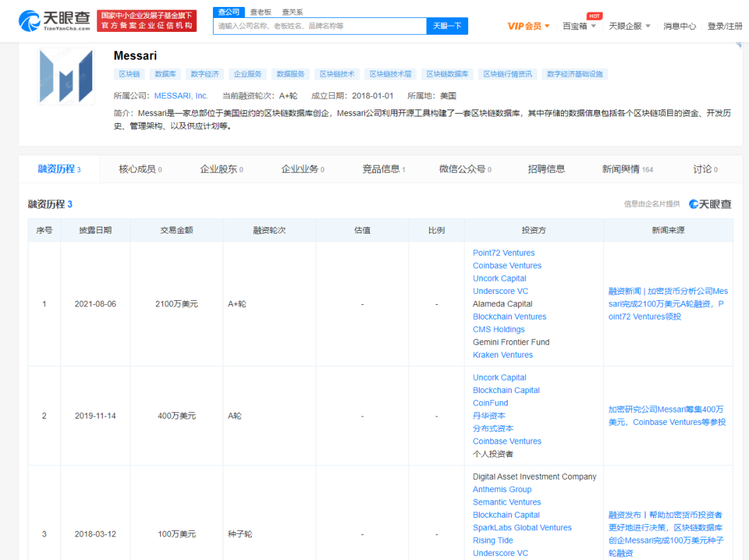749x560 pixels.
Task: Click the red official credit agency banner
Action: [146, 21]
